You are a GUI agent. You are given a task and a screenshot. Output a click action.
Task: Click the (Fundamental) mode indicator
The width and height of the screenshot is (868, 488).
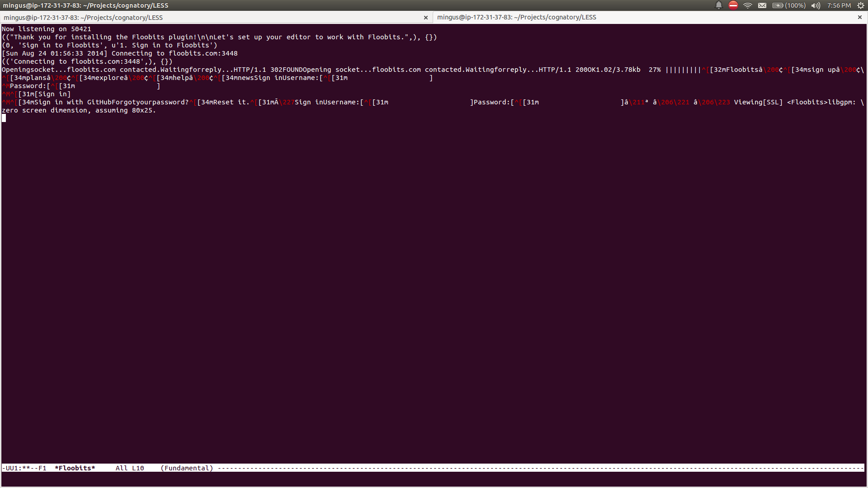[187, 468]
